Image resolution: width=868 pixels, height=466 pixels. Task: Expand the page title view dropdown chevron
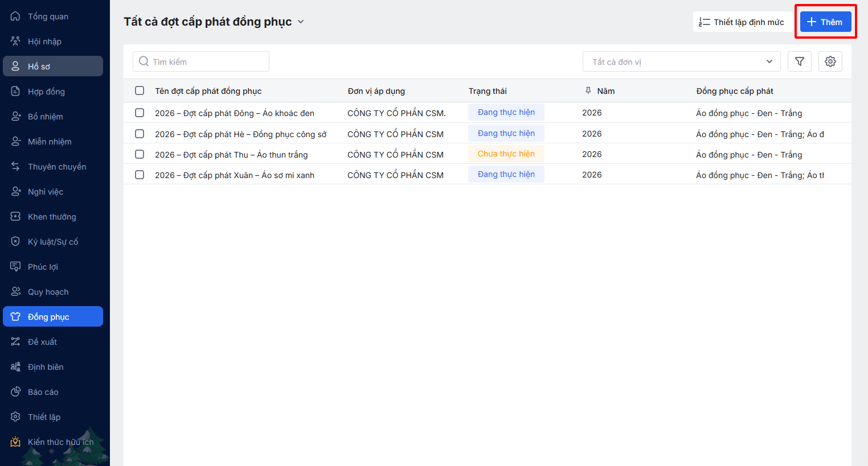point(301,22)
